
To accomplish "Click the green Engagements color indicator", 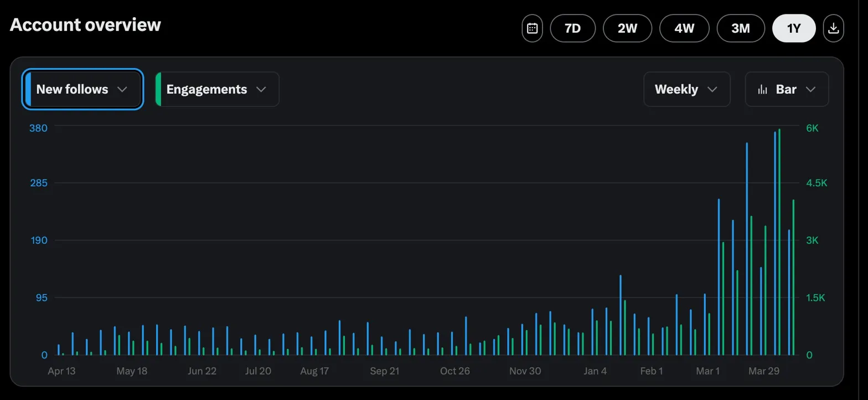I will [158, 89].
